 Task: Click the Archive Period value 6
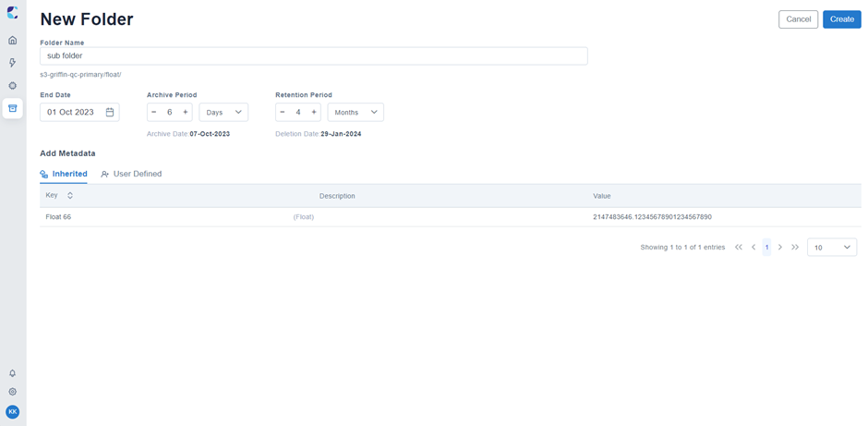pyautogui.click(x=169, y=112)
